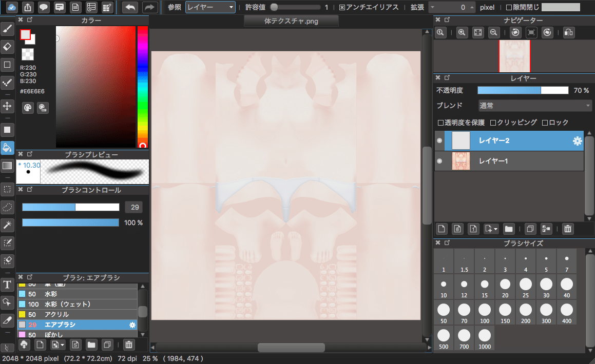Select the アクリル brush
The width and height of the screenshot is (595, 364).
click(x=78, y=314)
